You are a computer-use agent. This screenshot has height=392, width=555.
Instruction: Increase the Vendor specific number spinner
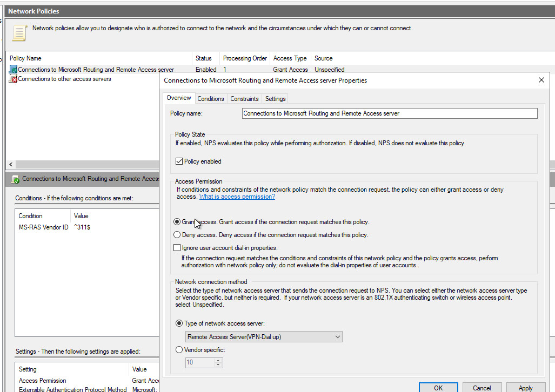click(x=218, y=360)
